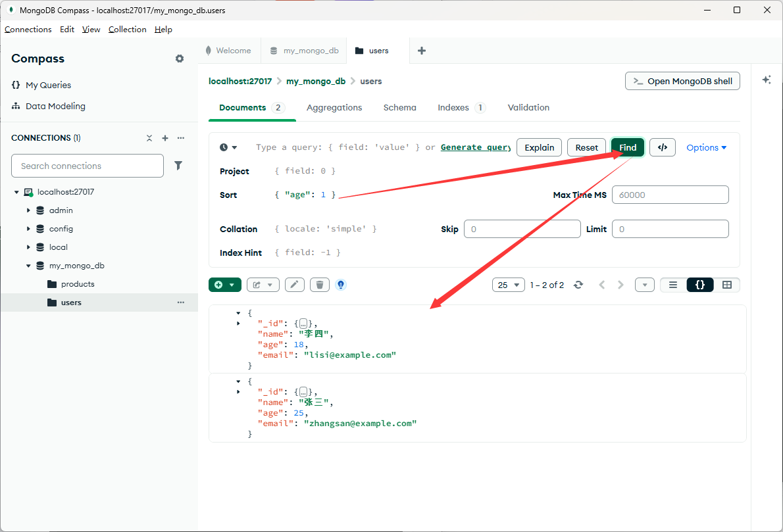Collapse the 张三 document
Viewport: 783px width, 532px height.
[x=238, y=381]
